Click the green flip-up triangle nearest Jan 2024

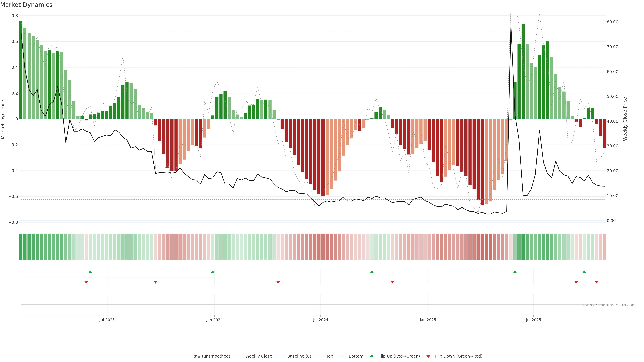[x=212, y=272]
